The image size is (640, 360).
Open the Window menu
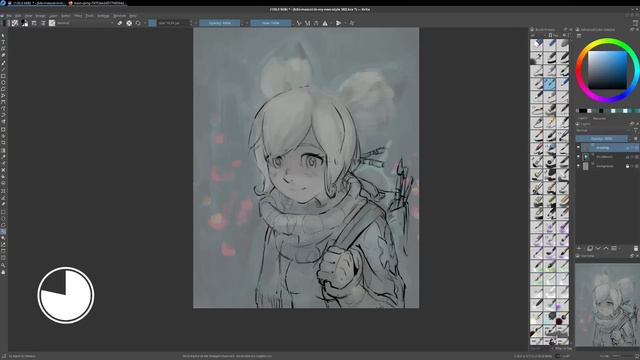(x=120, y=16)
